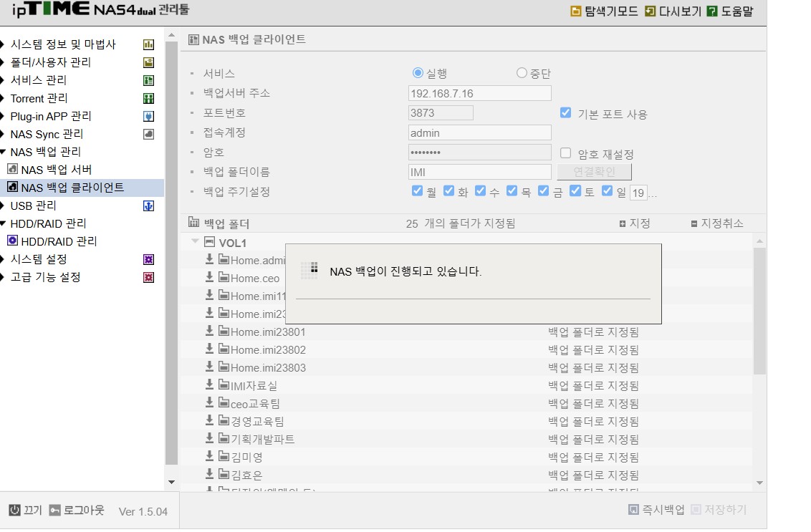
Task: Click the 다시보기 refresh icon
Action: point(650,11)
